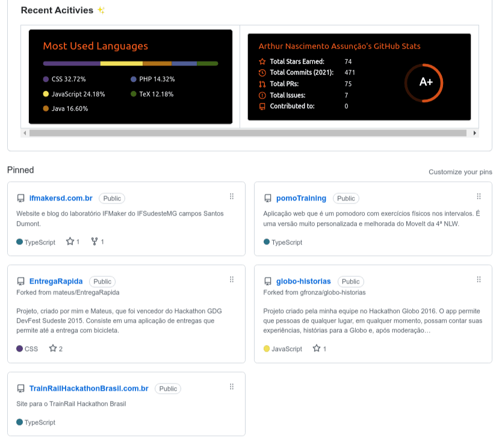Click 'PHP 14.32%' legend text

click(157, 79)
